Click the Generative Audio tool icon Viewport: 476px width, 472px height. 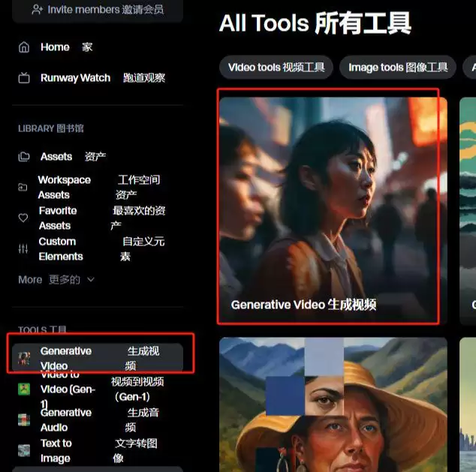24,419
